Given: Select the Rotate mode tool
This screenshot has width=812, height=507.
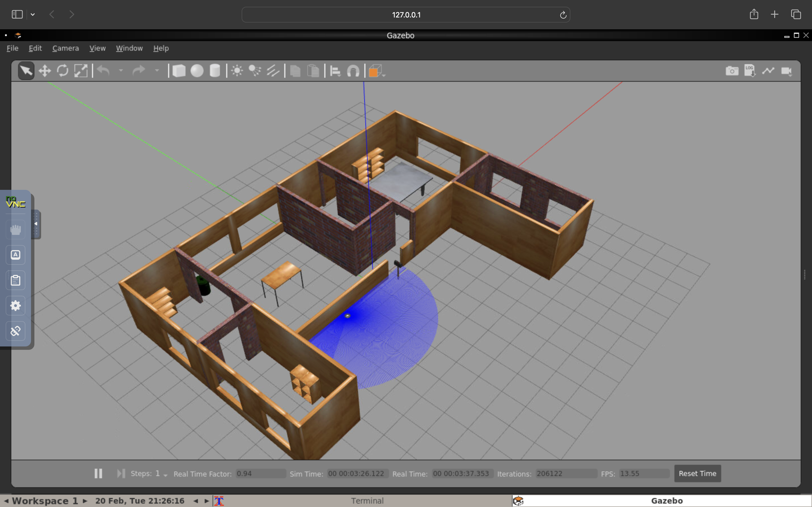Looking at the screenshot, I should point(62,71).
